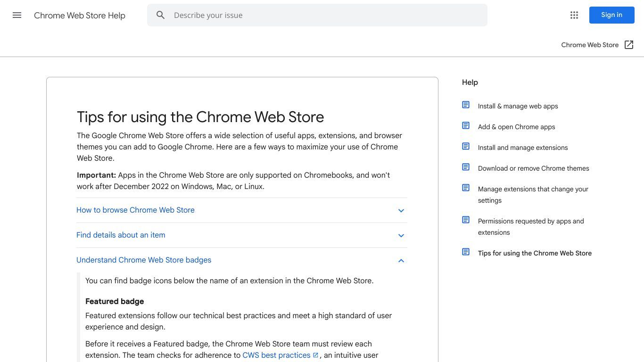Open Install & manage web apps article
This screenshot has width=644, height=362.
click(518, 106)
